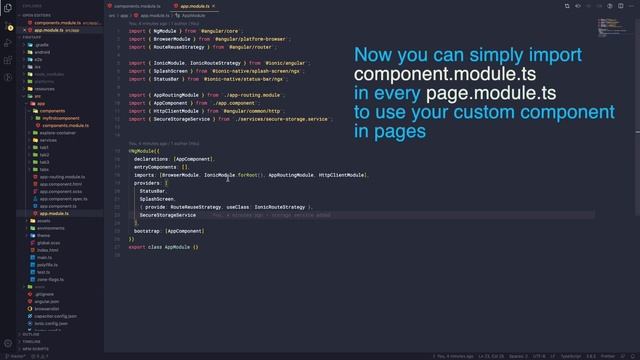Open main.ts file
This screenshot has height=360, width=640.
pos(44,258)
